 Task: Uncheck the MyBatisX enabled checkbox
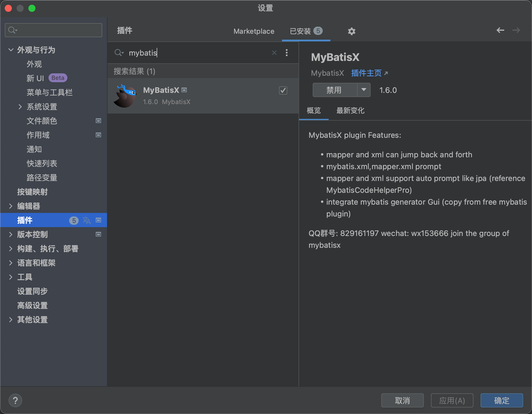[283, 90]
